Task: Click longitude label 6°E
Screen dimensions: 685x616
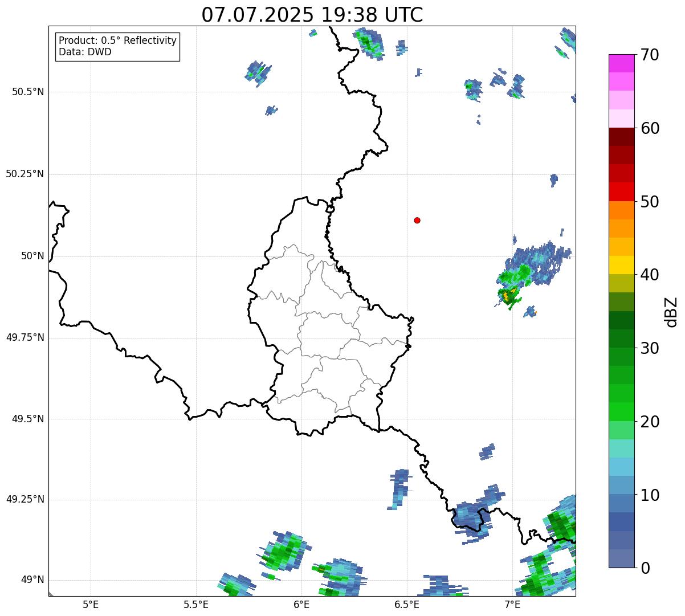Action: coord(301,604)
